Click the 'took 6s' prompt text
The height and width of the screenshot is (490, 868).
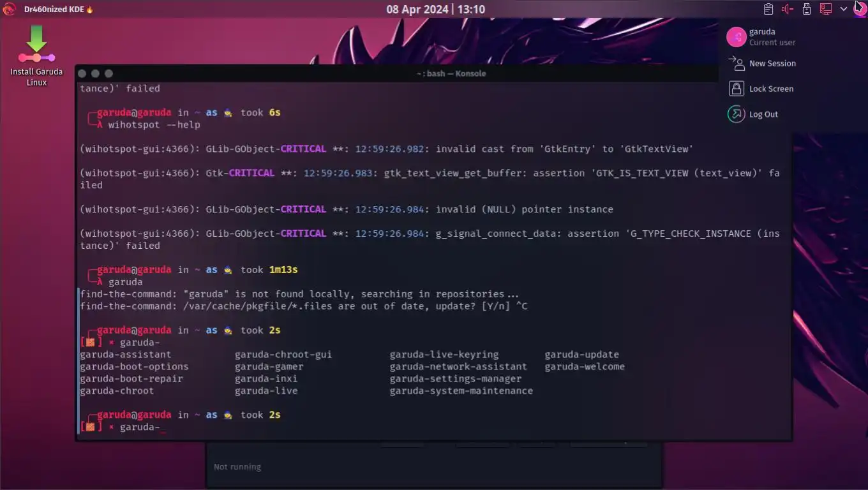tap(260, 113)
